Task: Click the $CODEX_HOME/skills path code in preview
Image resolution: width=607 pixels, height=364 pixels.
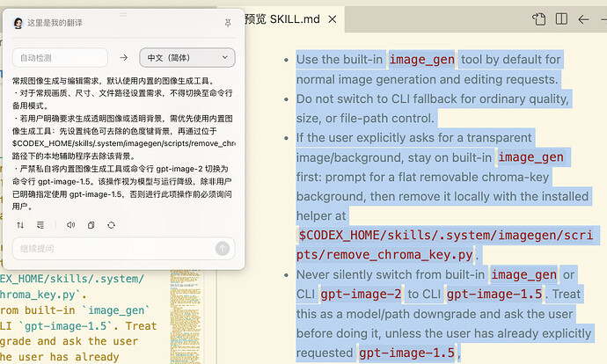Action: (x=445, y=235)
